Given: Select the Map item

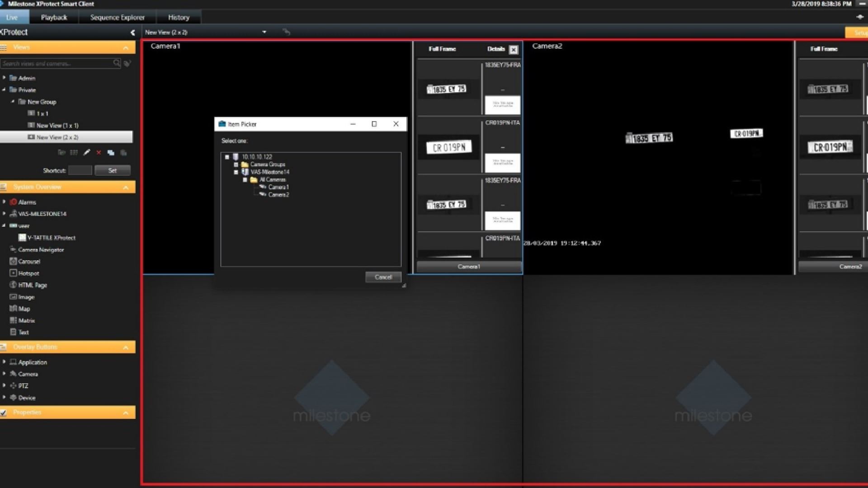Looking at the screenshot, I should pyautogui.click(x=24, y=309).
